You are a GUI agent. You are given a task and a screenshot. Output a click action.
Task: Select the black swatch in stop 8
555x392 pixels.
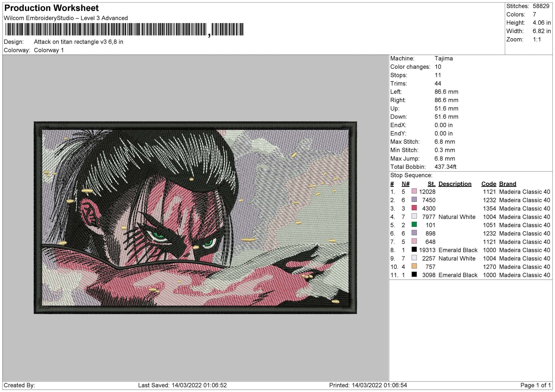[414, 249]
